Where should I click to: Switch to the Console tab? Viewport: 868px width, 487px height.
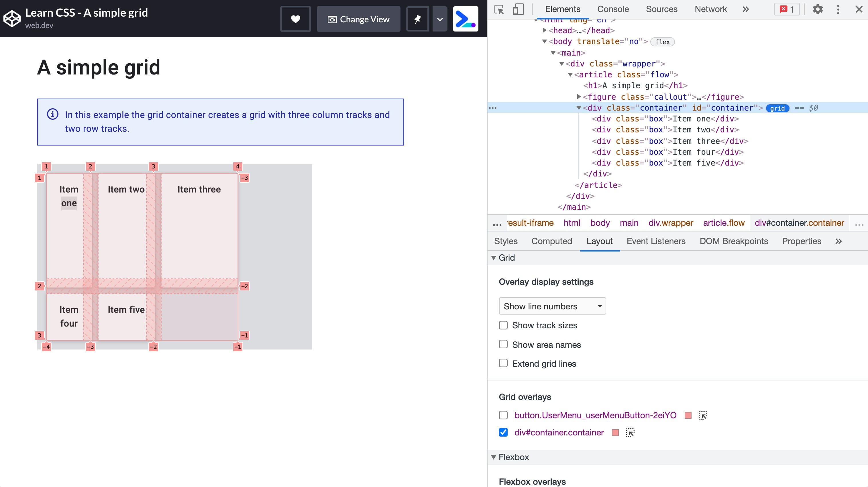click(613, 9)
